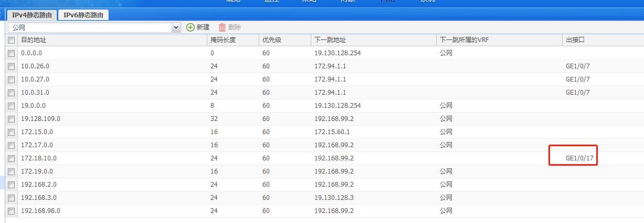The image size is (644, 223).
Task: Select destination address 192.168.2.0
Action: [39, 185]
